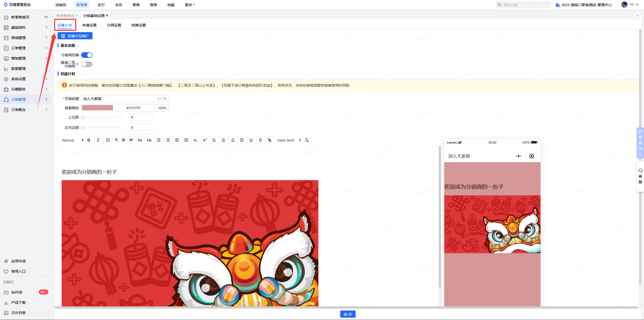Open the text background color icon
This screenshot has width=644, height=320.
click(x=124, y=140)
